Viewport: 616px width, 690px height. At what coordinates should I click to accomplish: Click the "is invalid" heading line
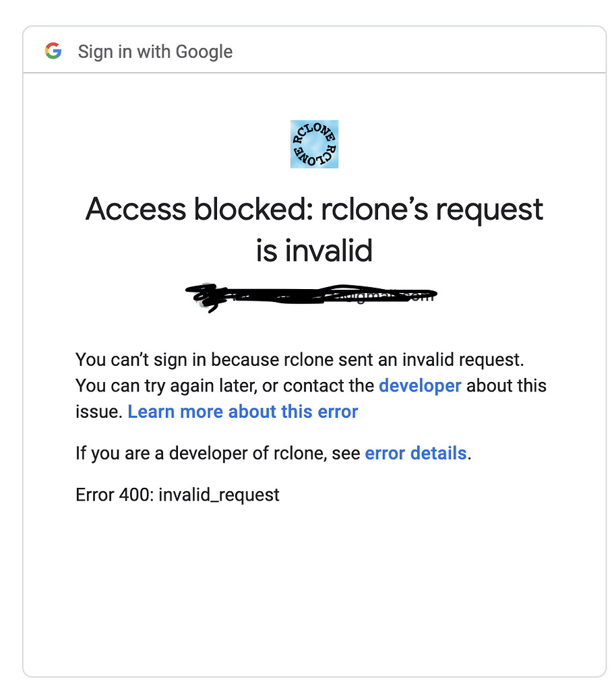tap(314, 251)
